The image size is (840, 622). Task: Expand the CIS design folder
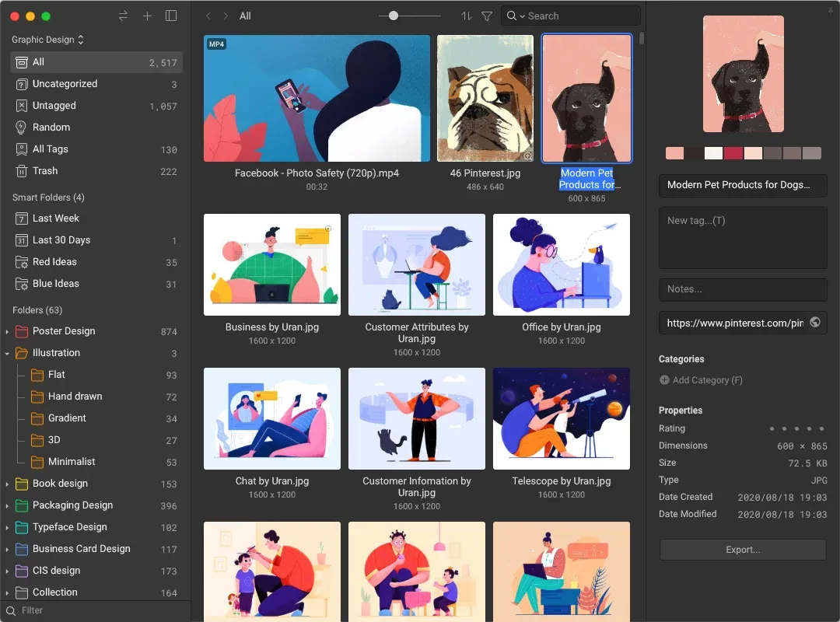click(7, 571)
